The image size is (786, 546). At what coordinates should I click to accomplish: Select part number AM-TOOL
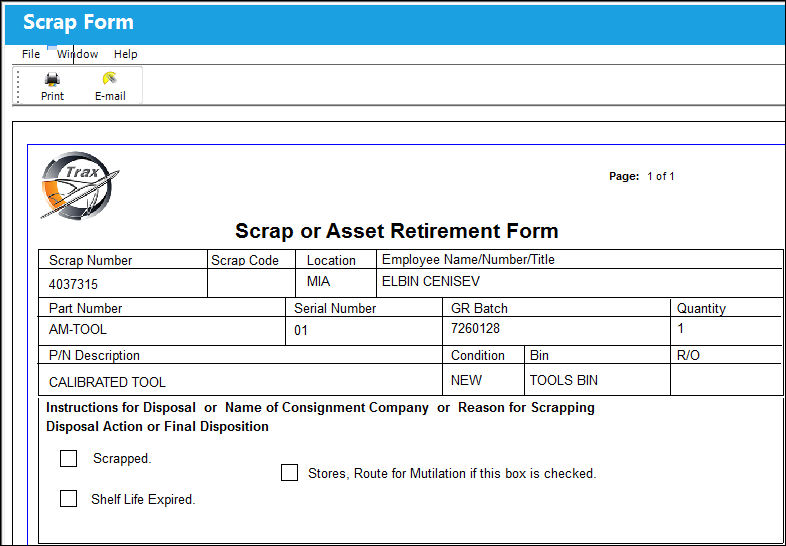78,329
